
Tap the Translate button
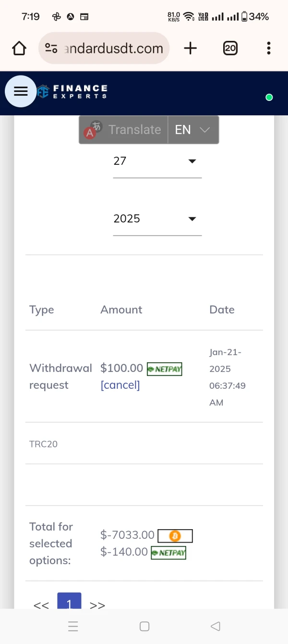(124, 130)
